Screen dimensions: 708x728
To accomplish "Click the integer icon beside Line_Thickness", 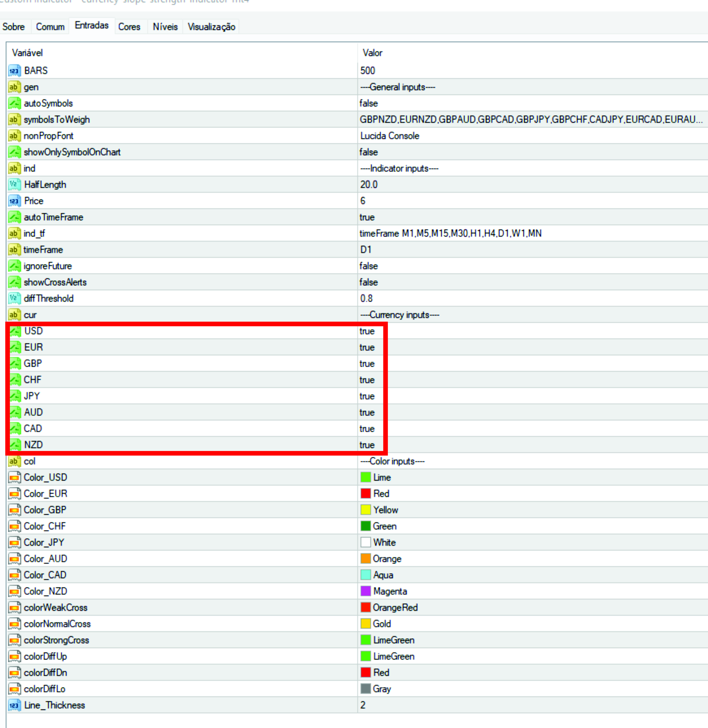I will pyautogui.click(x=14, y=705).
